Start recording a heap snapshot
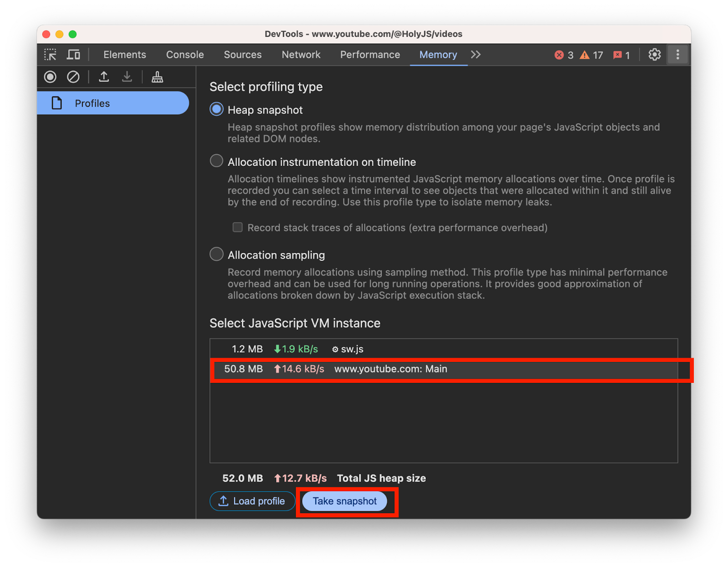This screenshot has height=568, width=728. pos(50,77)
